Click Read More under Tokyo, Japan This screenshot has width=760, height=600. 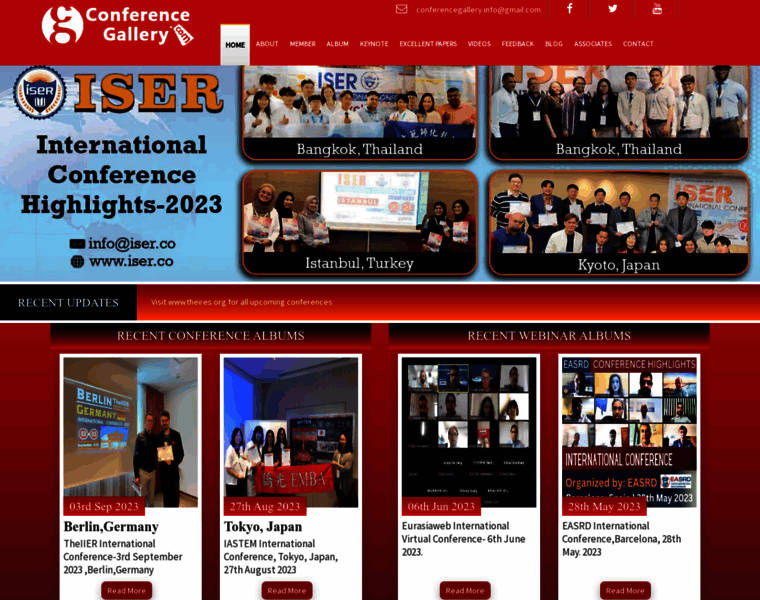tap(287, 590)
